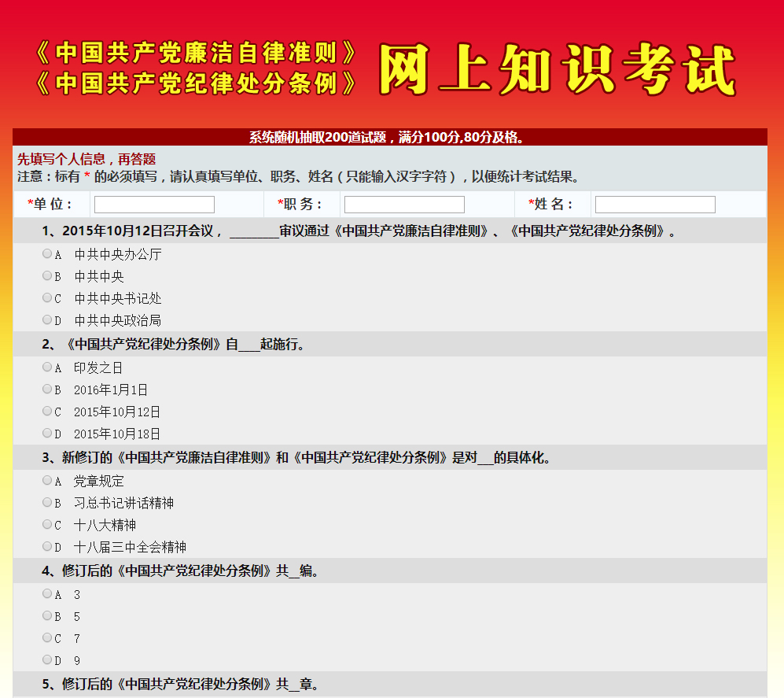Select option A 党章规定 for question 3
Viewport: 784px width, 698px height.
[47, 481]
